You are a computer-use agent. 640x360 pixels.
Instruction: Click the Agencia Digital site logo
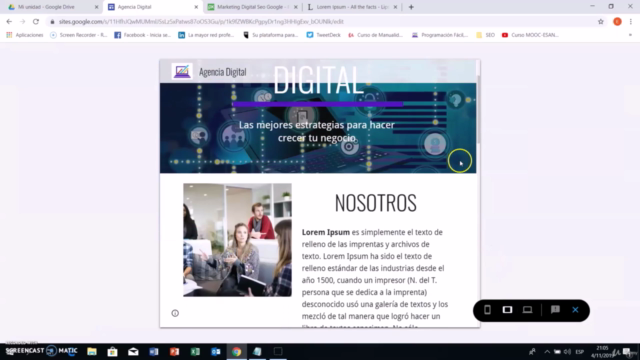tap(182, 71)
